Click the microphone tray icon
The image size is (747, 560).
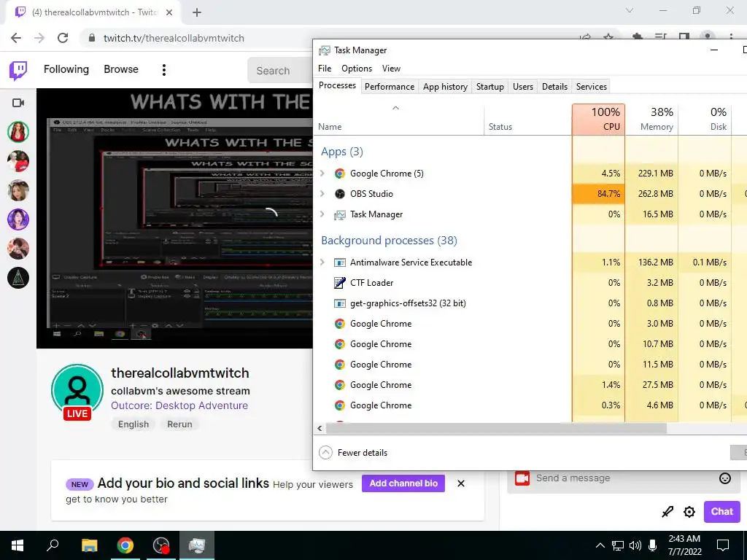653,545
